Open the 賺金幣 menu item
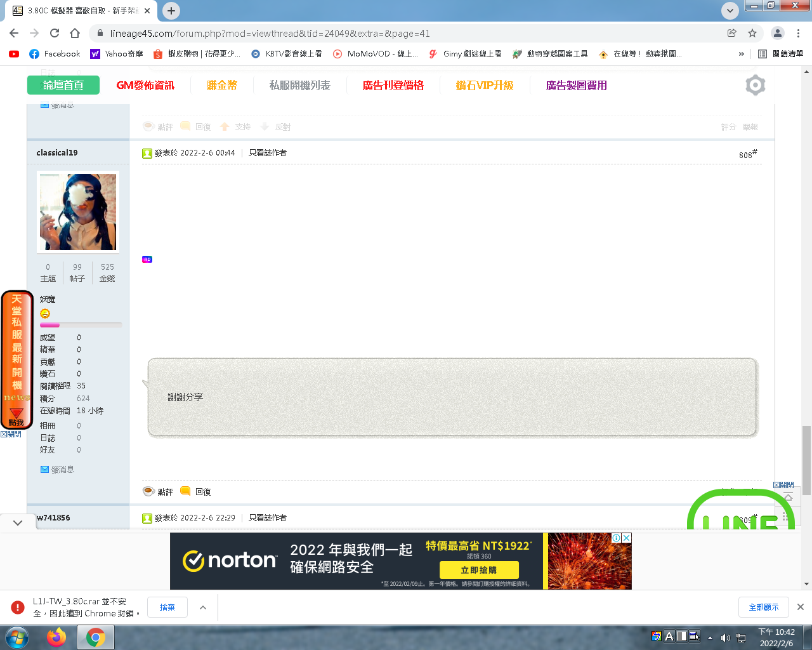The height and width of the screenshot is (650, 812). [222, 85]
